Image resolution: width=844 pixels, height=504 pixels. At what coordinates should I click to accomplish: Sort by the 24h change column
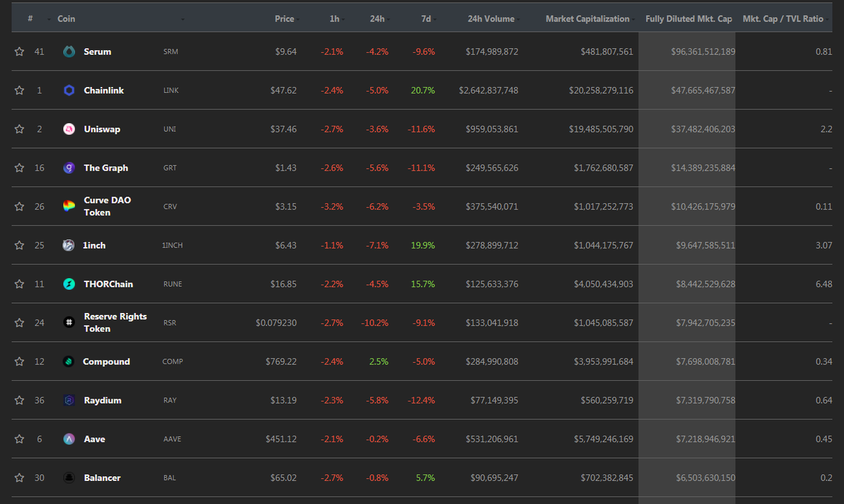click(x=377, y=18)
